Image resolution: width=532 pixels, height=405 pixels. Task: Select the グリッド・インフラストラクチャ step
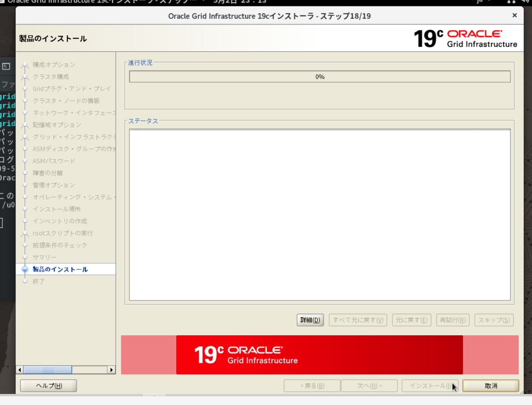click(x=74, y=137)
